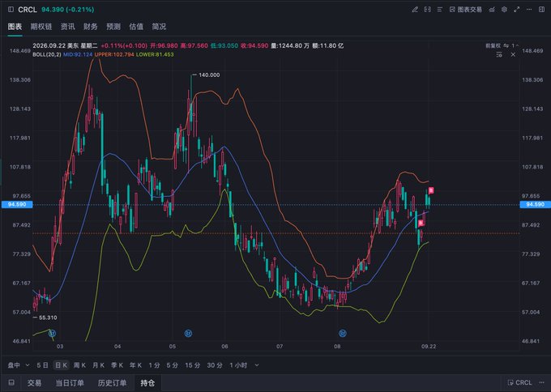
Task: Select 月K timeframe
Action: click(98, 365)
